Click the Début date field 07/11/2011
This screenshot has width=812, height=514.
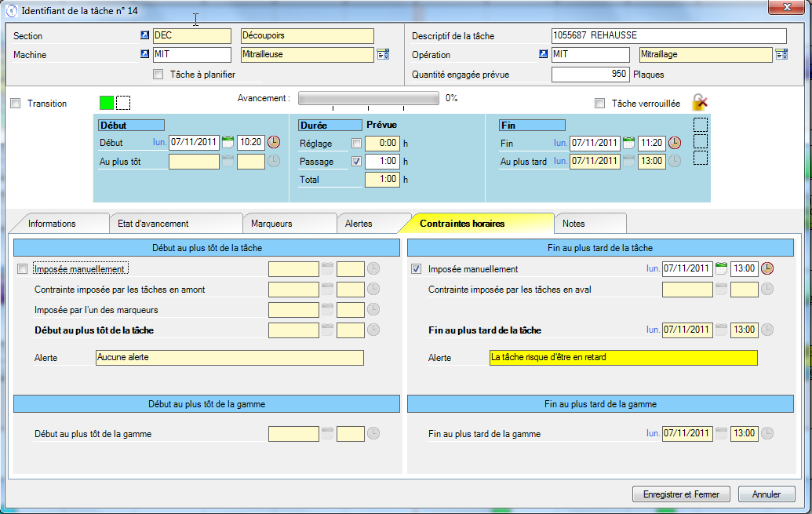coord(195,142)
